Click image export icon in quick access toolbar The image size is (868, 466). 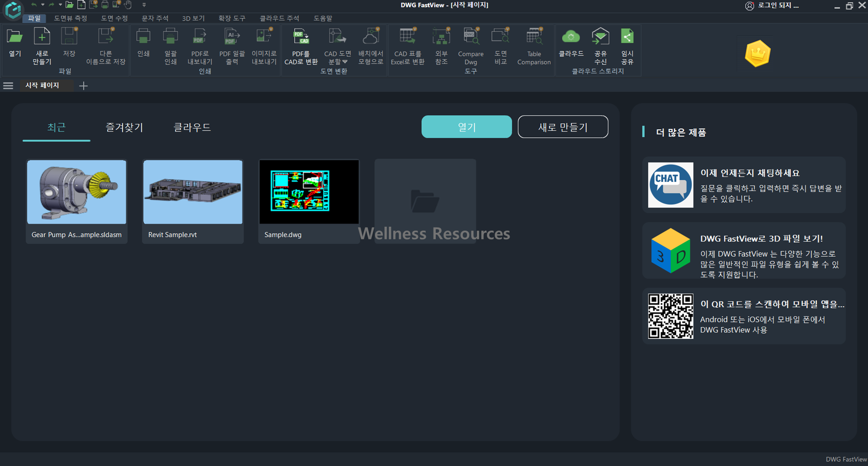coord(116,5)
